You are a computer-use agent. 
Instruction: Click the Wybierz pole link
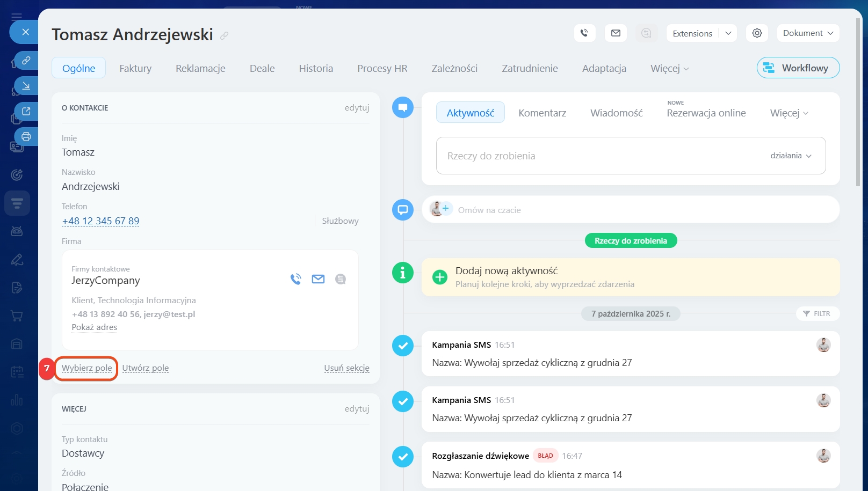point(87,368)
